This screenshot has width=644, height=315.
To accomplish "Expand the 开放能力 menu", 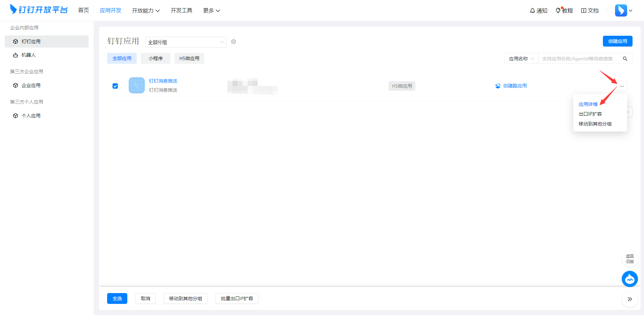I will 146,10.
